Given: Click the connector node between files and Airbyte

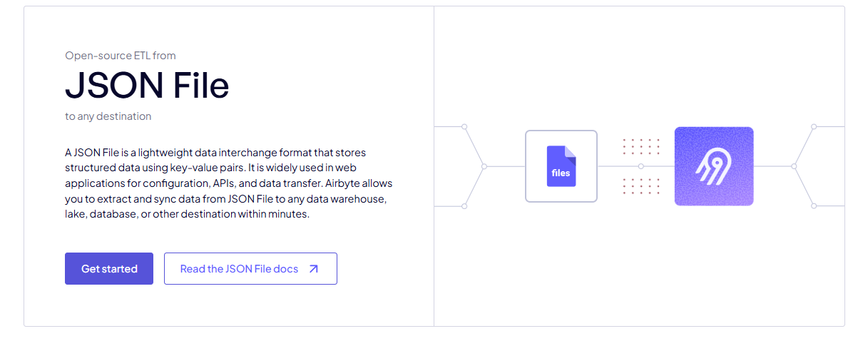Looking at the screenshot, I should pyautogui.click(x=640, y=166).
